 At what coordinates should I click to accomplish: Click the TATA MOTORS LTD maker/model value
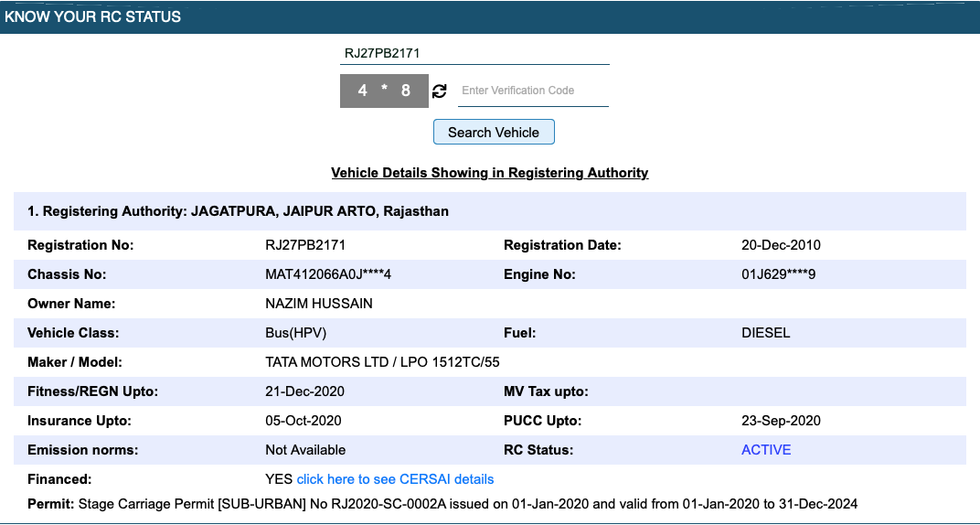point(382,362)
